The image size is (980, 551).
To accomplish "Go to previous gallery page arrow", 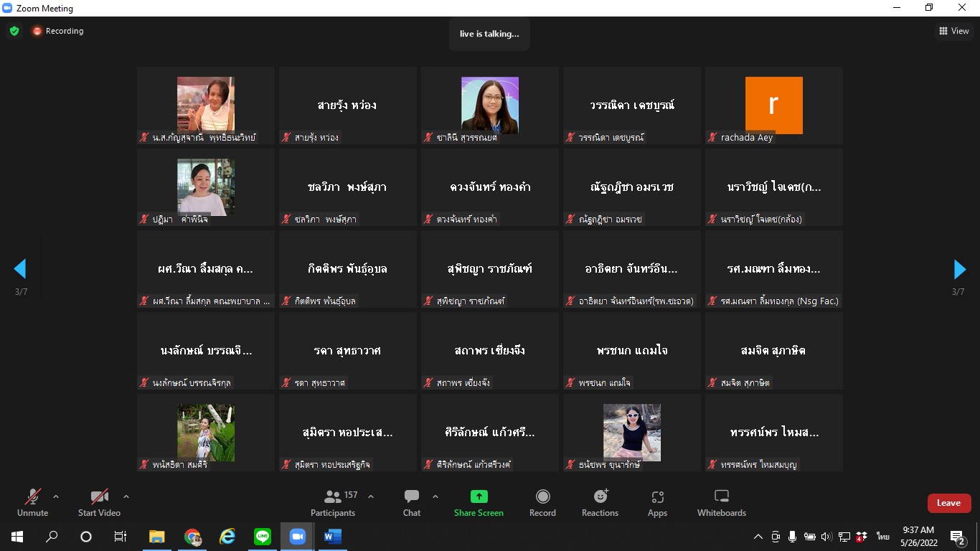I will pyautogui.click(x=20, y=269).
